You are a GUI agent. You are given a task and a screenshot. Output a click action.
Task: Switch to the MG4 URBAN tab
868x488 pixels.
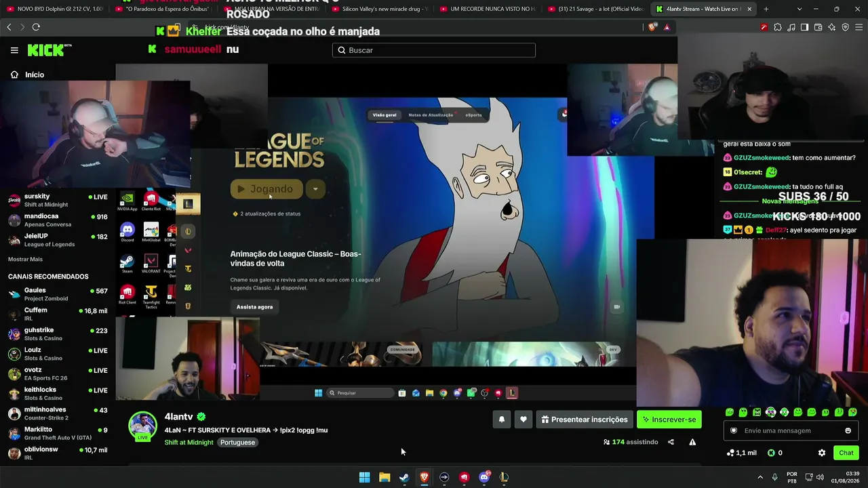(x=271, y=9)
